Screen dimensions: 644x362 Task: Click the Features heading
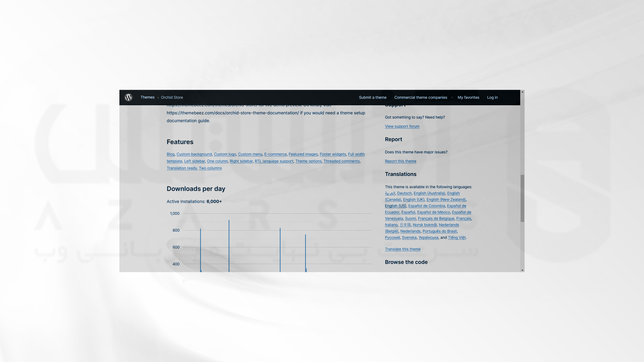[x=180, y=142]
